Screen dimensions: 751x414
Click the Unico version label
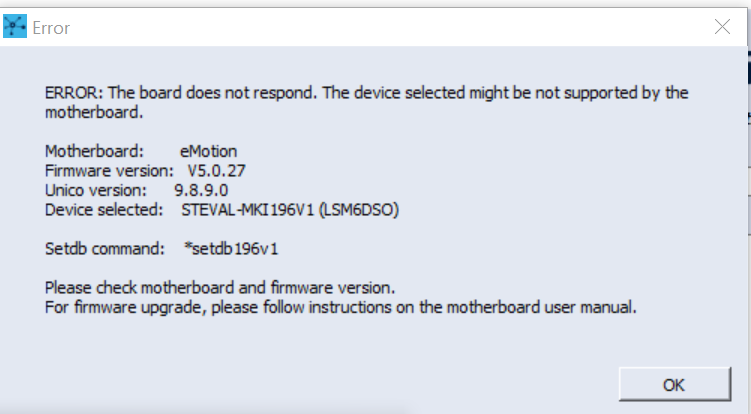(96, 189)
